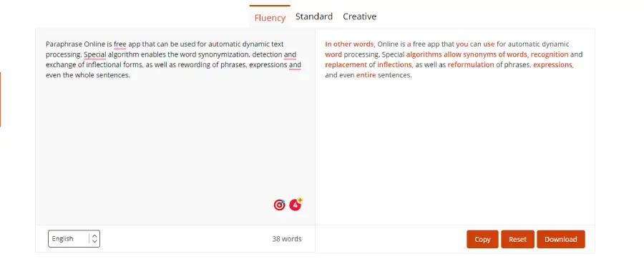Click highlighted word 'expressions' in output
The width and height of the screenshot is (644, 259).
pos(552,65)
